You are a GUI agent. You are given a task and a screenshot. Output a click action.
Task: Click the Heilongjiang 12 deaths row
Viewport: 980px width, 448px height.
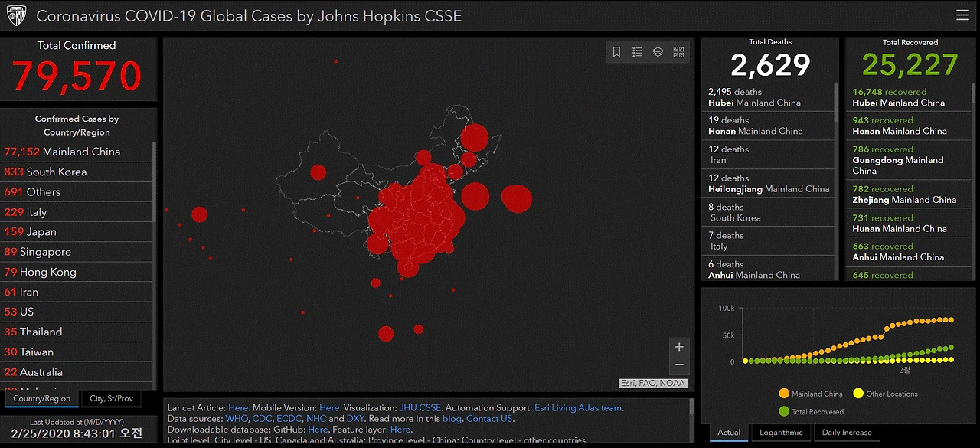click(x=769, y=183)
